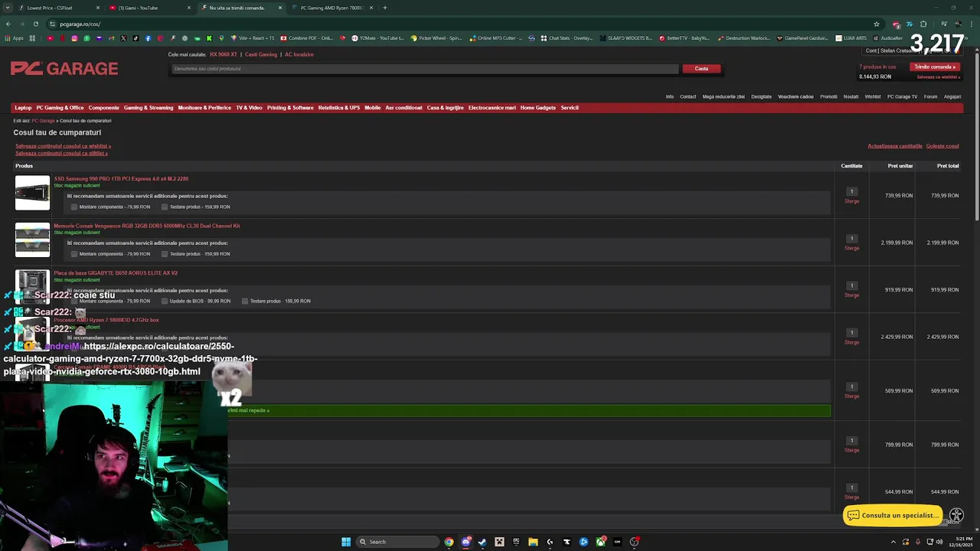
Task: Open the Promotii header link
Action: click(x=828, y=97)
